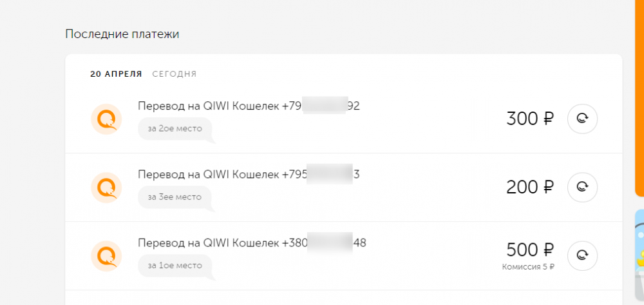Repeat the 500 ₽ payment
The width and height of the screenshot is (644, 305).
582,255
